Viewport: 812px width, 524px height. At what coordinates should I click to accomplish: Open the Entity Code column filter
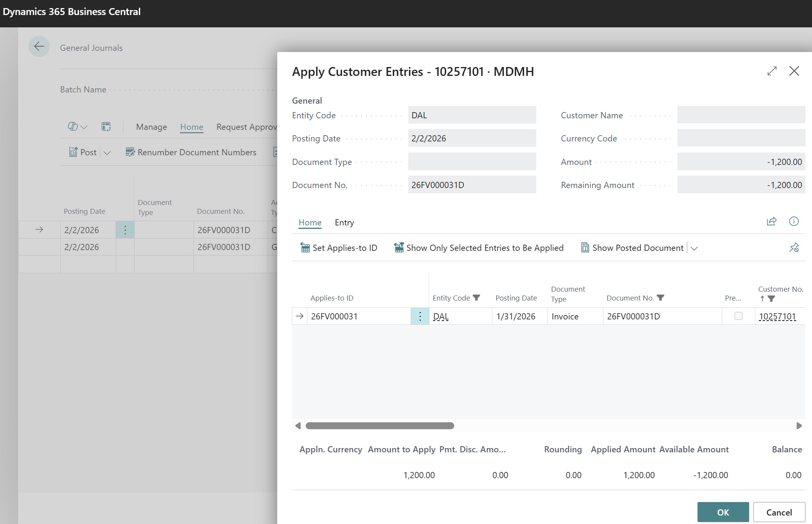(x=476, y=298)
